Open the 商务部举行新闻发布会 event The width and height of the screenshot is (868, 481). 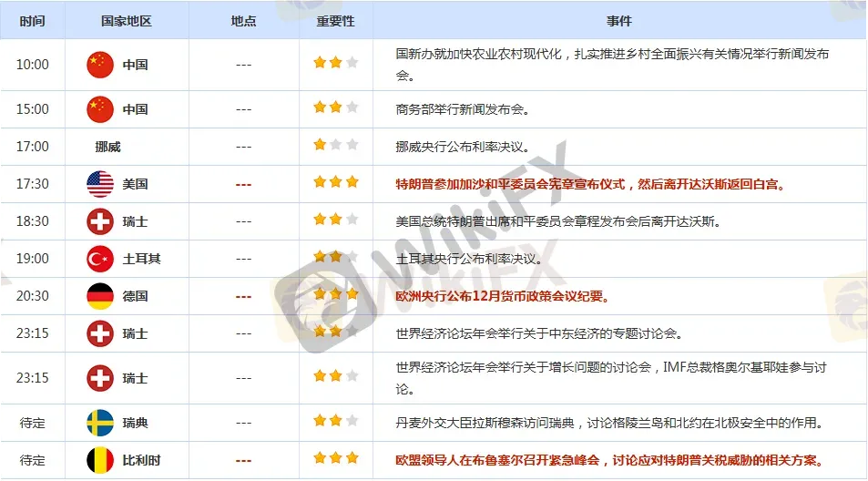pos(462,109)
